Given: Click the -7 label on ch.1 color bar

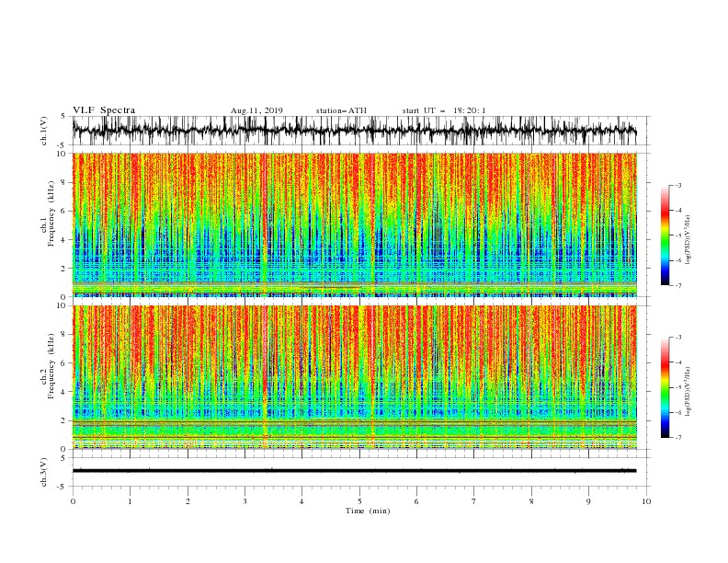Looking at the screenshot, I should (x=677, y=285).
